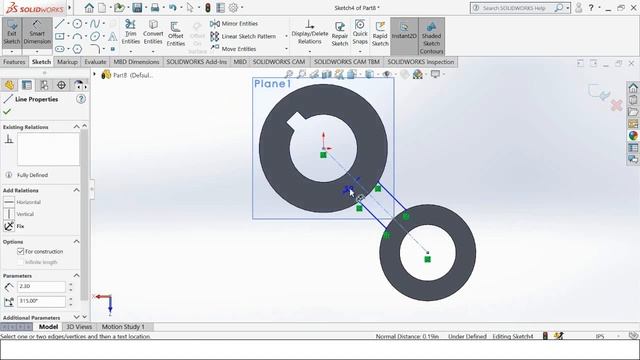
Task: Click the Exit Sketch button
Action: (x=11, y=32)
